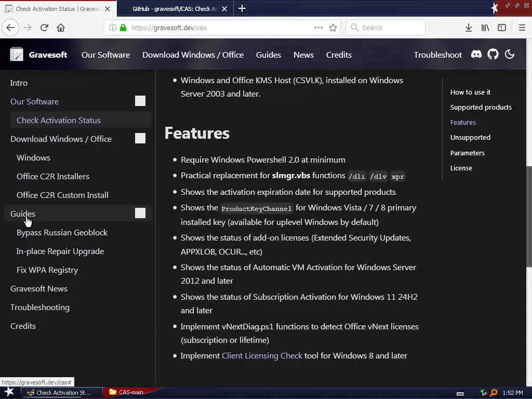
Task: Click the Gravesoft brand name
Action: coord(48,55)
